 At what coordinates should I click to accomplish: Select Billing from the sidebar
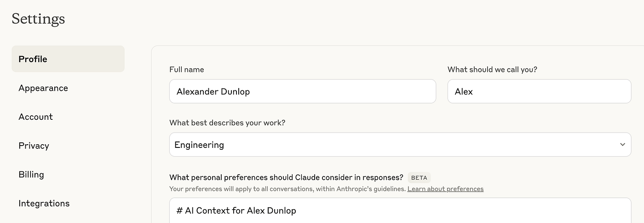point(31,175)
